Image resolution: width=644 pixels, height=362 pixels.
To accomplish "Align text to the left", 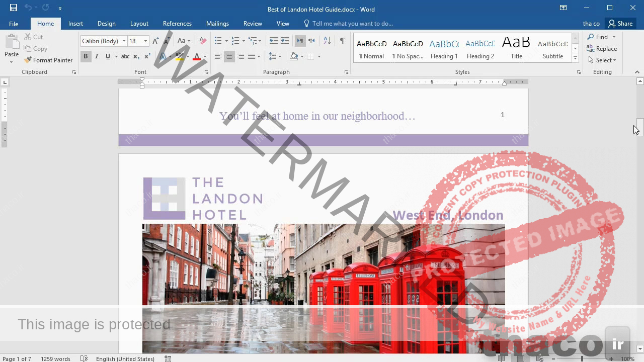I will tap(218, 56).
